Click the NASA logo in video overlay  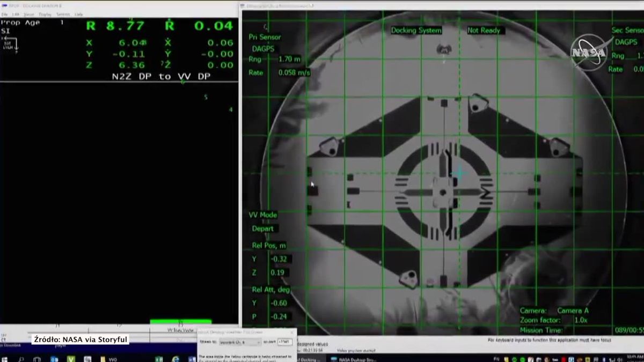coord(588,51)
